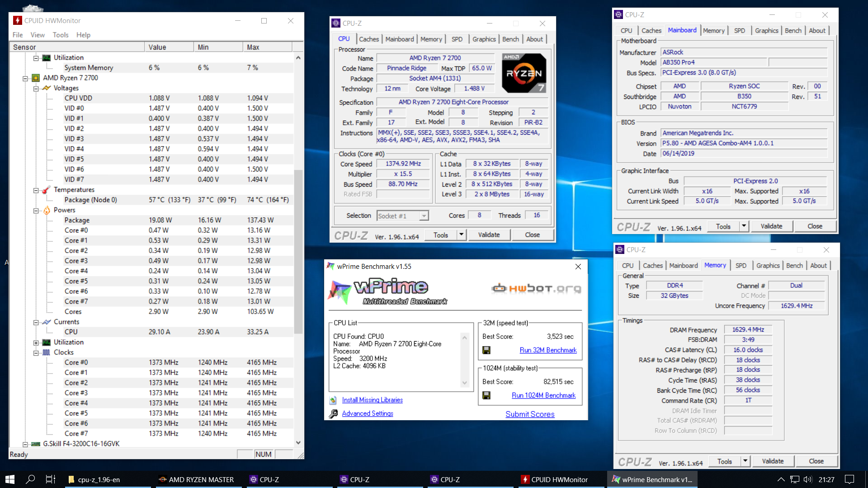Click the Currents icon in sensor tree
The height and width of the screenshot is (488, 868).
[x=47, y=322]
